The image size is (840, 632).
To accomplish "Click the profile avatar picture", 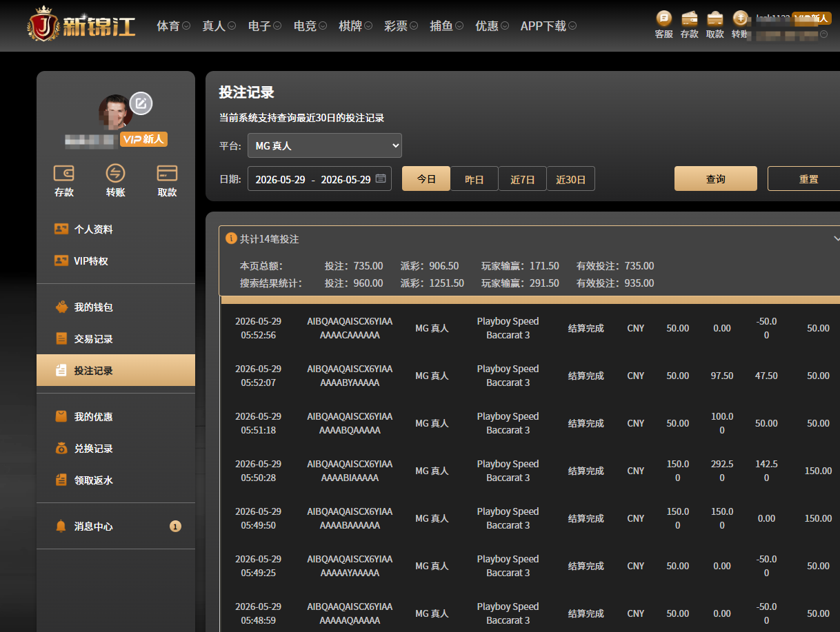I will coord(116,112).
